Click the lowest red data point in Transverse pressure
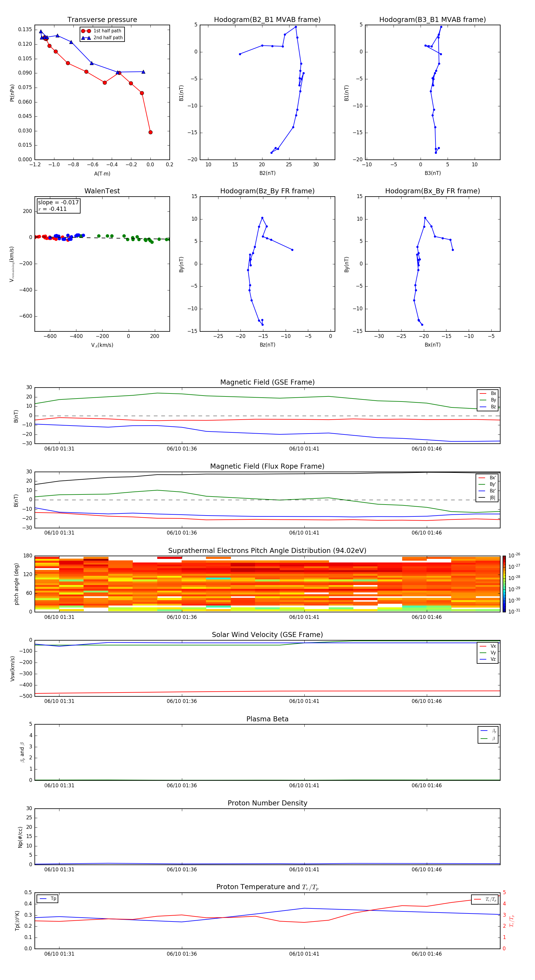 pyautogui.click(x=150, y=132)
